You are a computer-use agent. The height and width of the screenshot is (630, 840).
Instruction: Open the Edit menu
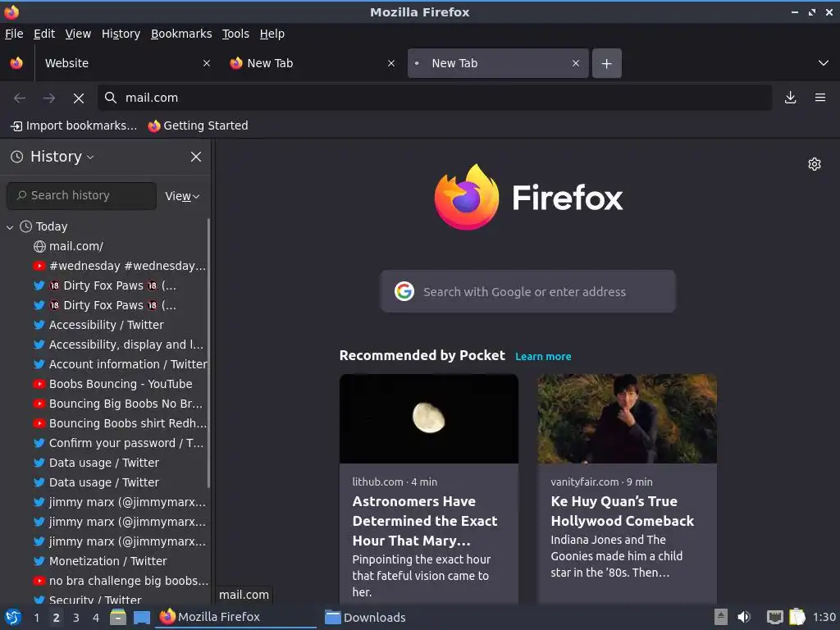(x=44, y=34)
